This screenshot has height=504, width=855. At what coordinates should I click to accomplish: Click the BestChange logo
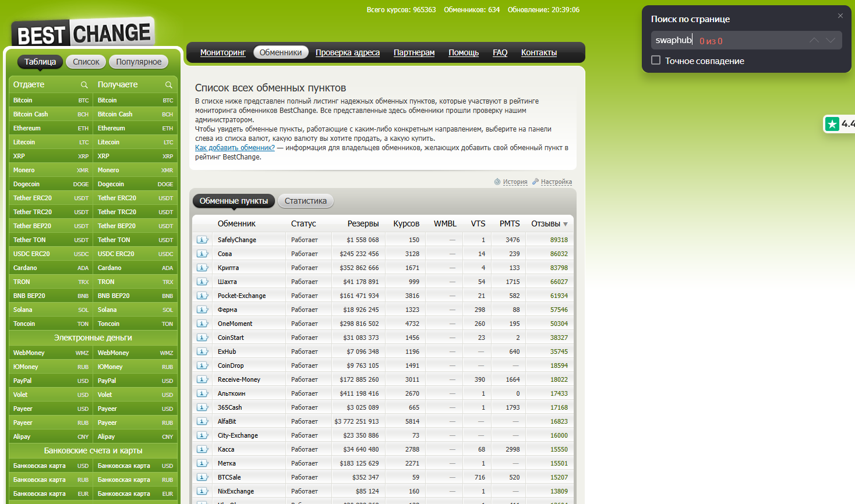point(83,33)
